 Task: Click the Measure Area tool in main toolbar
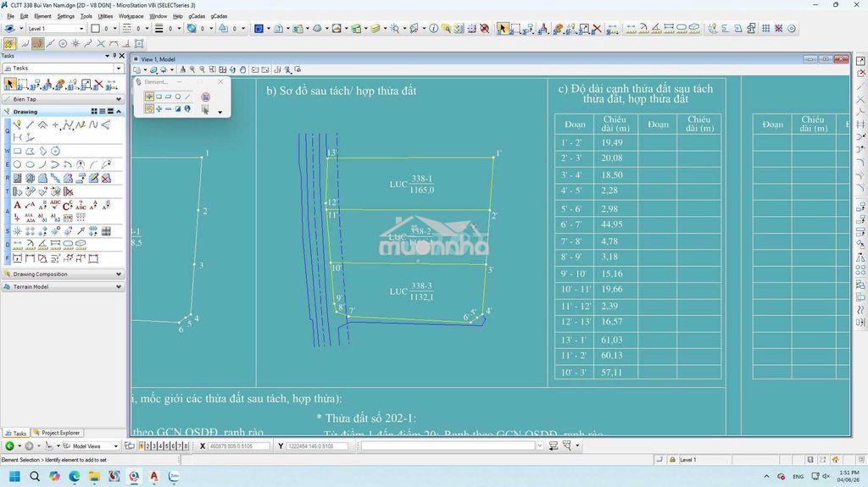coord(682,28)
